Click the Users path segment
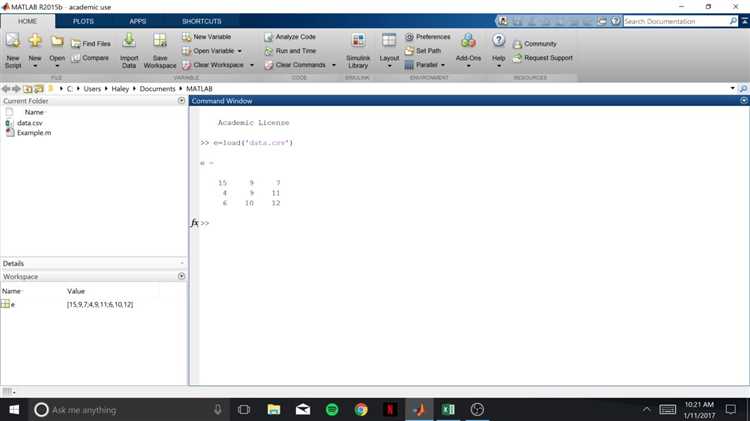Viewport: 750px width, 421px height. pos(92,89)
